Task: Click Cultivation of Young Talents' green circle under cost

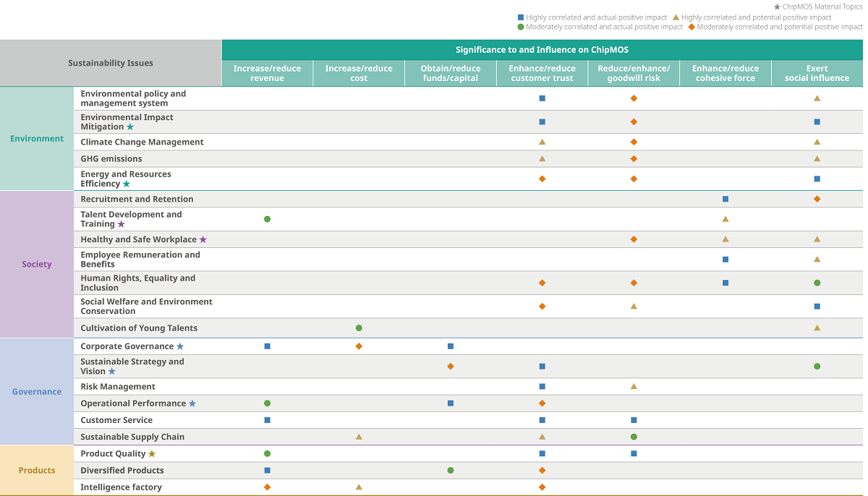Action: coord(359,328)
